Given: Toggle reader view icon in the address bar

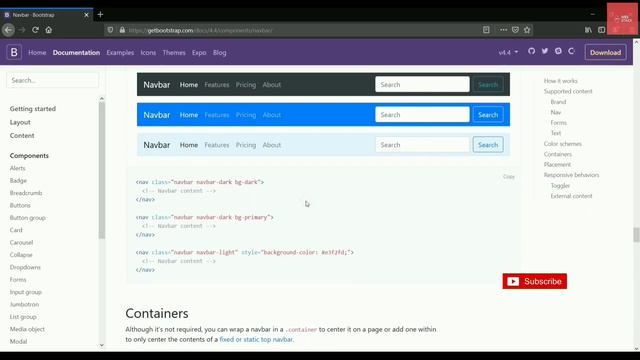Looking at the screenshot, I should (x=486, y=30).
